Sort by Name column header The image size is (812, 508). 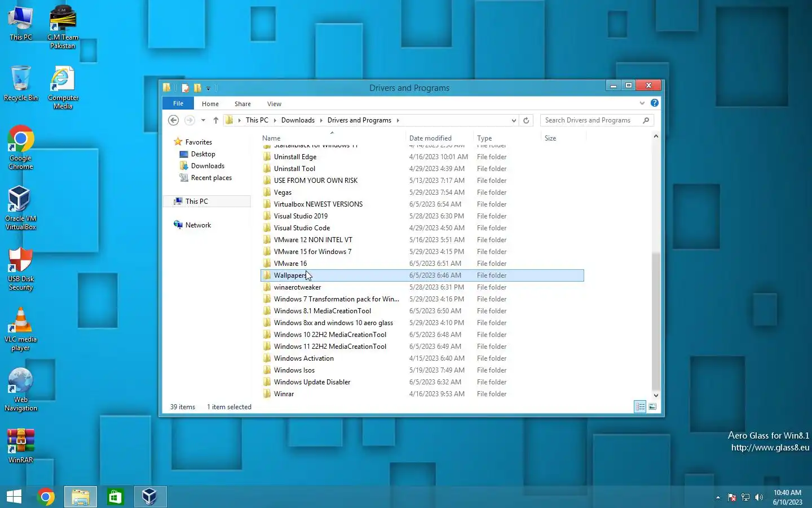[x=333, y=138]
